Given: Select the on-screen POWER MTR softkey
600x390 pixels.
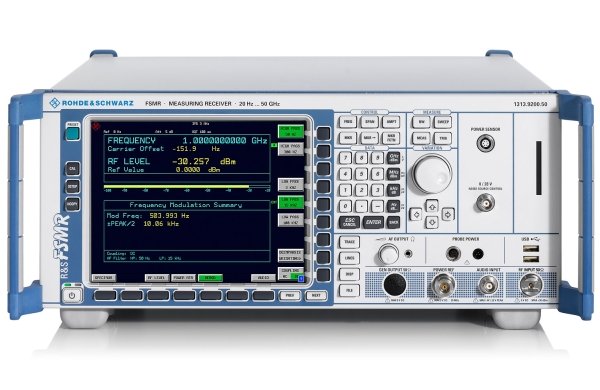Looking at the screenshot, I should pos(184,278).
